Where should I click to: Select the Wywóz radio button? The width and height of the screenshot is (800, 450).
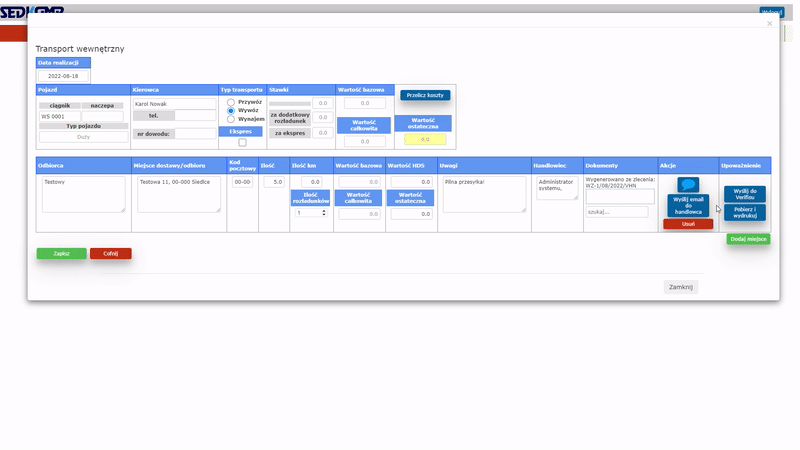tap(231, 110)
